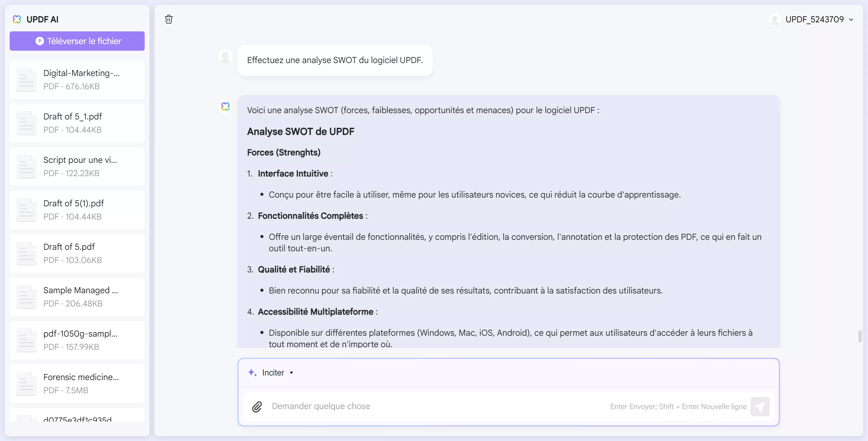Open Draft of 5.pdf from the sidebar
Screen dimensions: 868x441
pyautogui.click(x=77, y=253)
